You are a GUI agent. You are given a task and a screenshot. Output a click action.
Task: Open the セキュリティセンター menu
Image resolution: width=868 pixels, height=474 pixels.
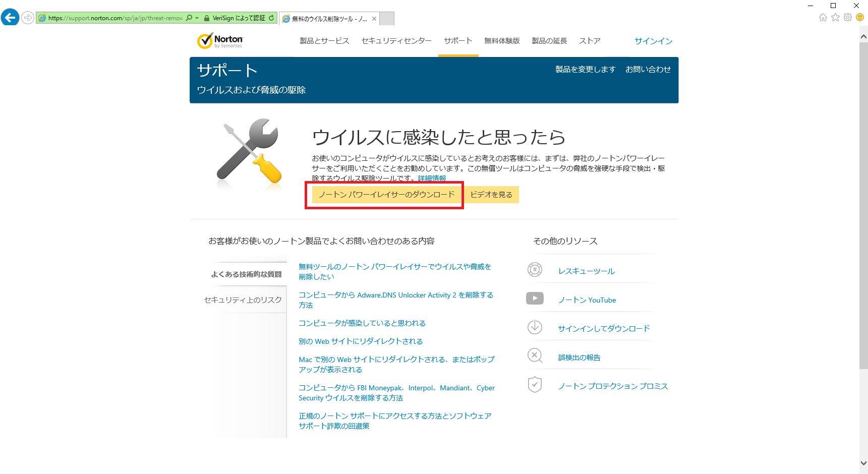(396, 41)
